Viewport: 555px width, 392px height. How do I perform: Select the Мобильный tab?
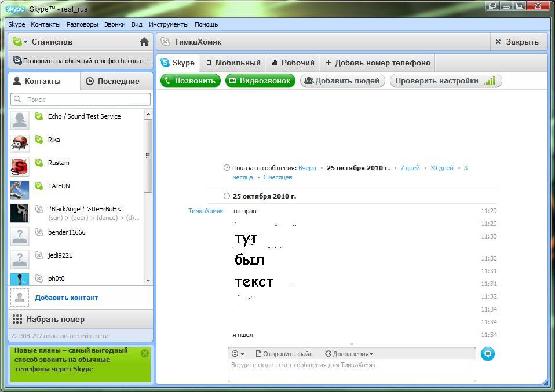pos(233,63)
